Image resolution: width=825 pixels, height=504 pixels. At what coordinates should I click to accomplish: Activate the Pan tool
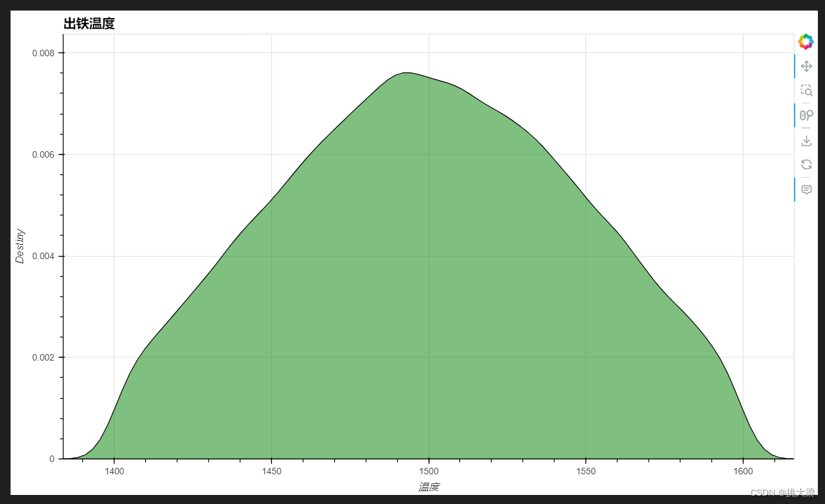[x=806, y=66]
